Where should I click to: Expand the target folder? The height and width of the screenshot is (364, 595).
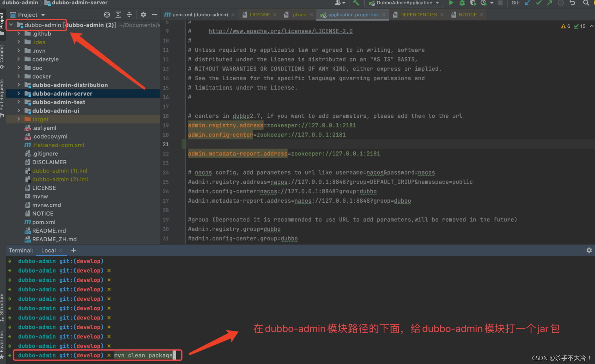[x=18, y=119]
